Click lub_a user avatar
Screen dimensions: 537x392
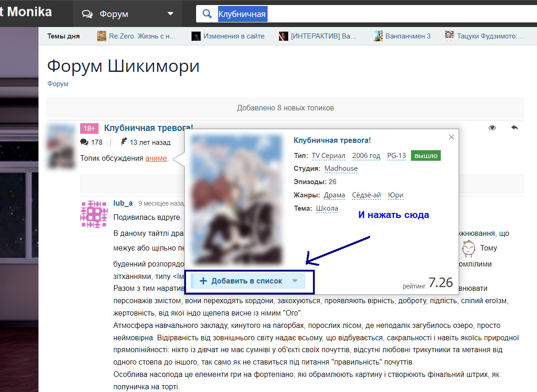(93, 214)
